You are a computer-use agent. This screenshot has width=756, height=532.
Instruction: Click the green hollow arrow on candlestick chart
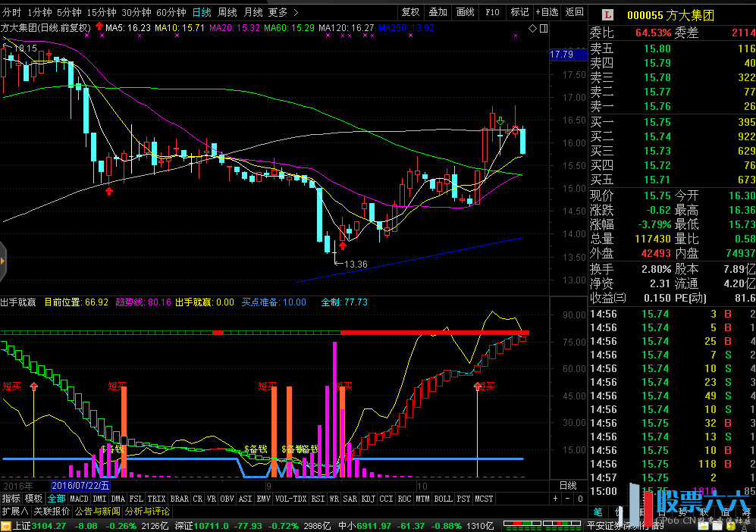click(501, 121)
